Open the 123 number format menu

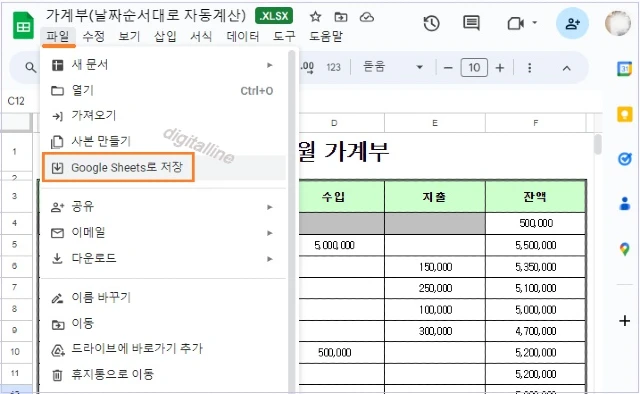tap(333, 67)
